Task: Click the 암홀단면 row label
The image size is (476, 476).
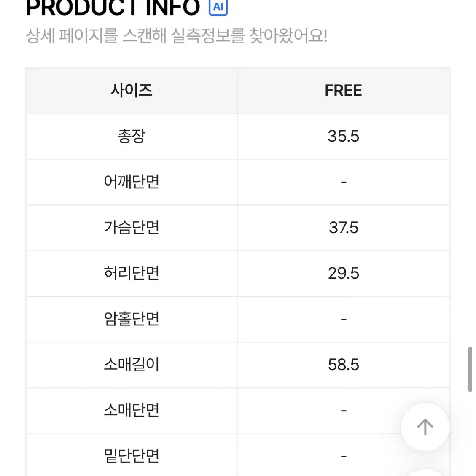Action: pyautogui.click(x=132, y=319)
